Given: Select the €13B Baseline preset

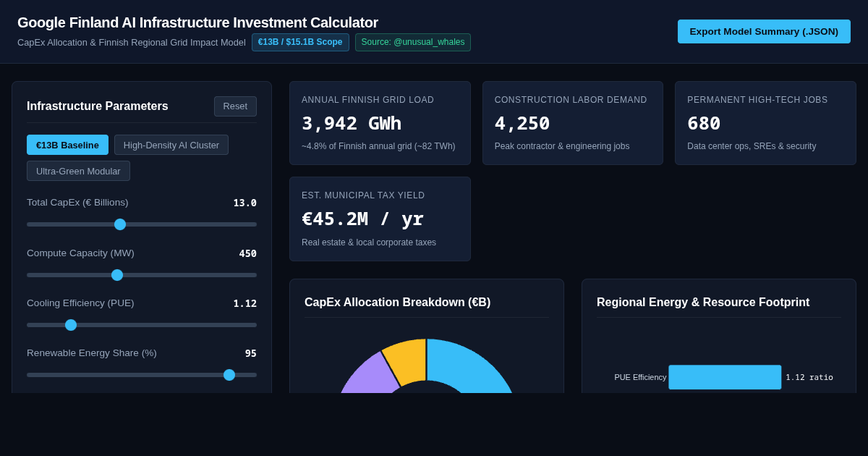Looking at the screenshot, I should pyautogui.click(x=67, y=145).
